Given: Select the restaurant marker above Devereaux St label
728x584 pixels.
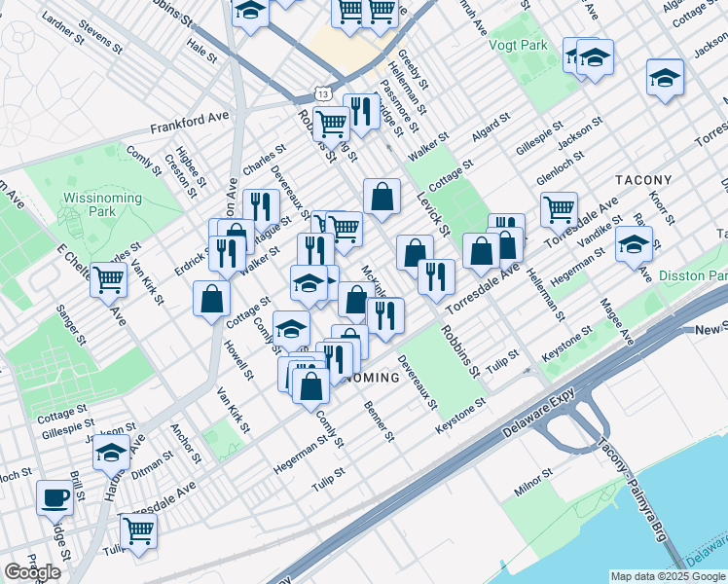Looking at the screenshot, I should pos(385,317).
